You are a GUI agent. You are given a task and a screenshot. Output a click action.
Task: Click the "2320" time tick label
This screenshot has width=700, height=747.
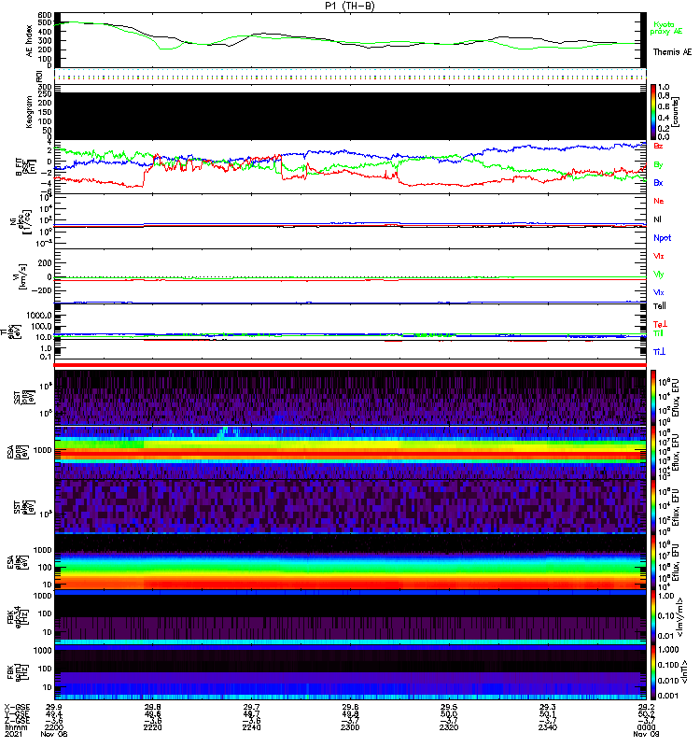coord(449,727)
